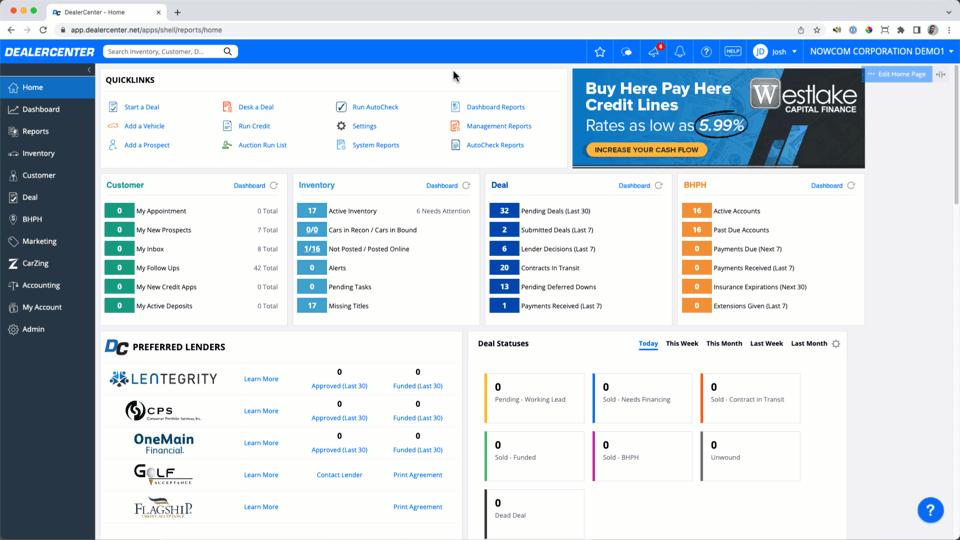Expand the NOWCOM CORPORATION DEMO1 dropdown
Screen dimensions: 960x540
(x=881, y=52)
